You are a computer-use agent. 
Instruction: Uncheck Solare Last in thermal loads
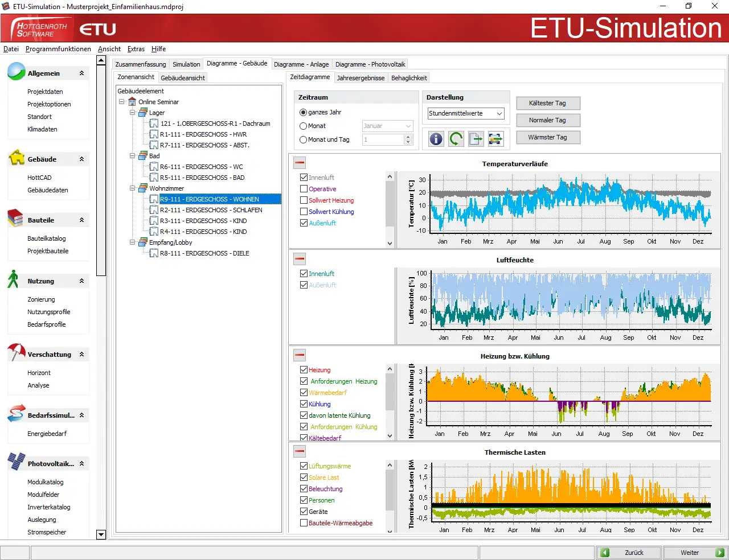[x=304, y=477]
